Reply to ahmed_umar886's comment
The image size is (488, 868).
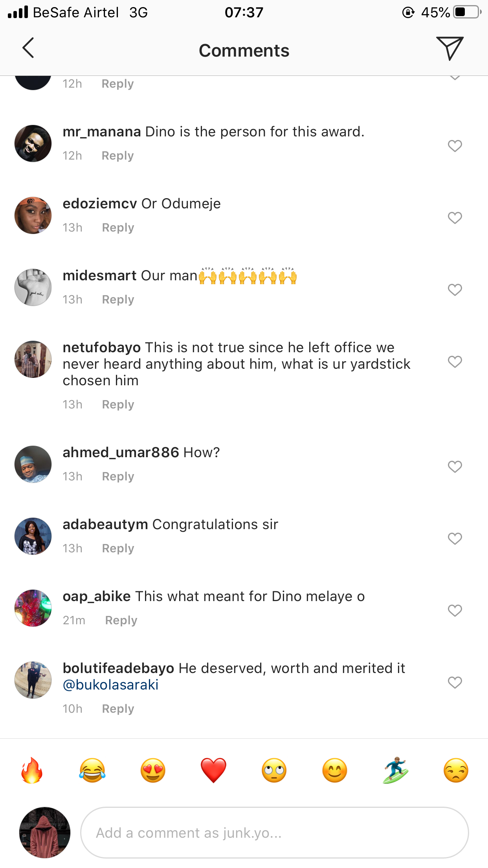click(118, 476)
